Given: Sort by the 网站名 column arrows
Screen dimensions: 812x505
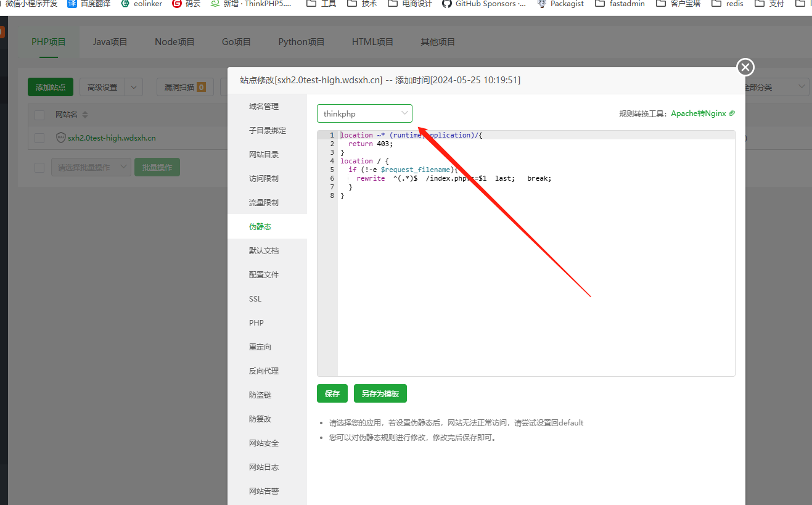Looking at the screenshot, I should click(x=85, y=115).
